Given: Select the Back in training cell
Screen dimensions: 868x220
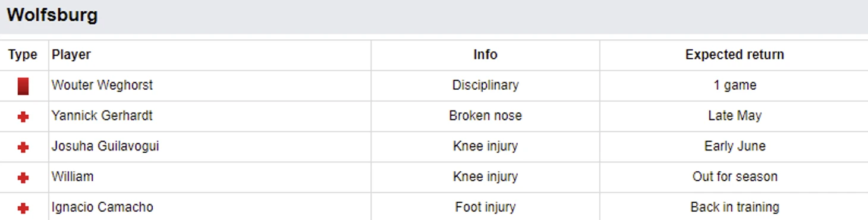Looking at the screenshot, I should coord(735,207).
